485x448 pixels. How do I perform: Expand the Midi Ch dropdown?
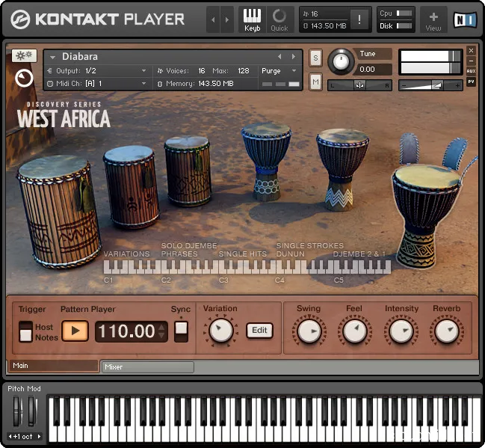pyautogui.click(x=97, y=84)
